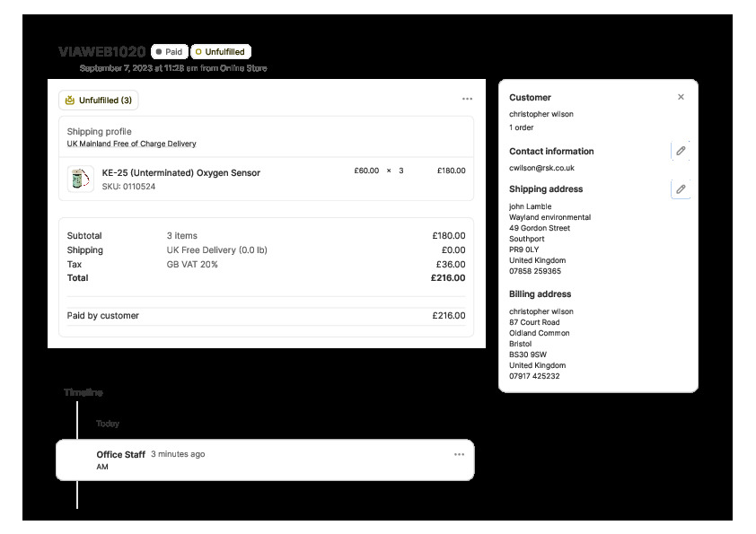This screenshot has width=756, height=534.
Task: Select the Office Staff timeline comment
Action: (x=265, y=460)
